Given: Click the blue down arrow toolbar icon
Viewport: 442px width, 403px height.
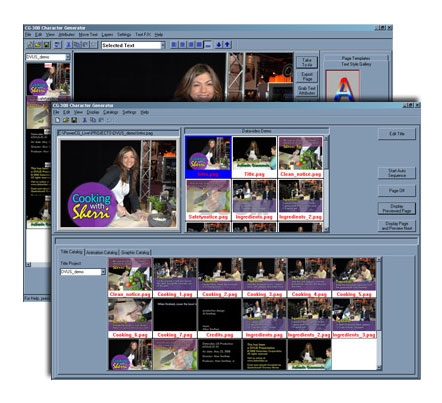Looking at the screenshot, I should [x=219, y=45].
